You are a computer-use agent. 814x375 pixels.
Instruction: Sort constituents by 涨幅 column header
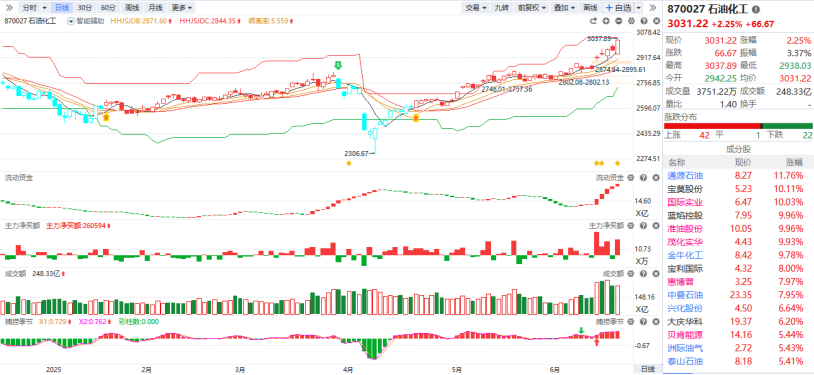794,162
